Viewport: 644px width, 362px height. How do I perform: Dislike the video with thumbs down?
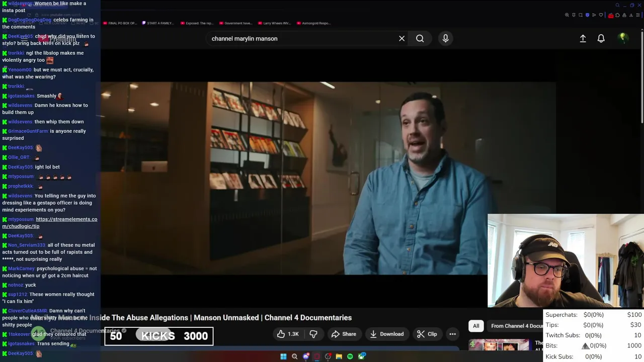coord(313,334)
